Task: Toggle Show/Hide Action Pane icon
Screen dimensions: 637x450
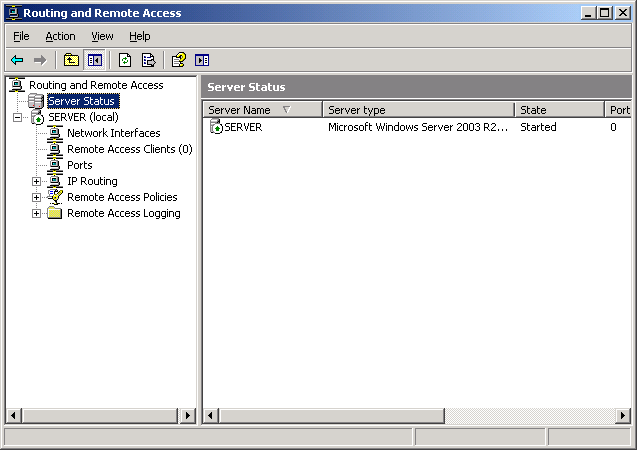Action: [202, 61]
